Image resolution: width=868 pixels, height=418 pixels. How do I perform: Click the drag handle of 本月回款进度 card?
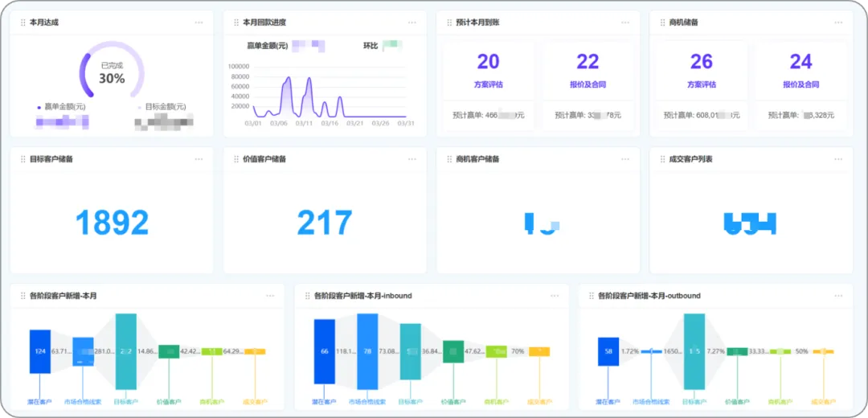coord(235,23)
